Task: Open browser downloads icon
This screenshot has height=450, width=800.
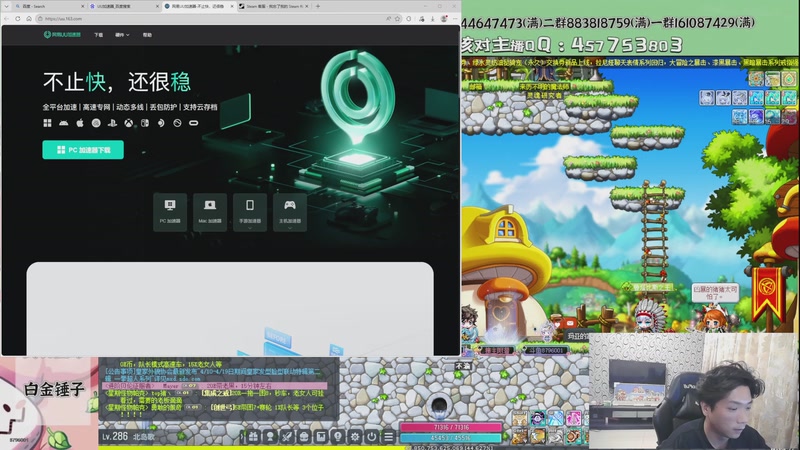Action: pos(432,18)
